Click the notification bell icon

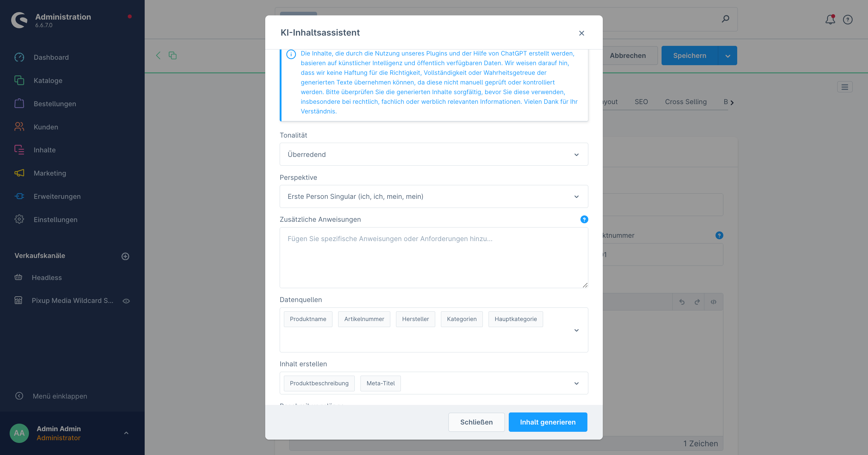click(830, 20)
